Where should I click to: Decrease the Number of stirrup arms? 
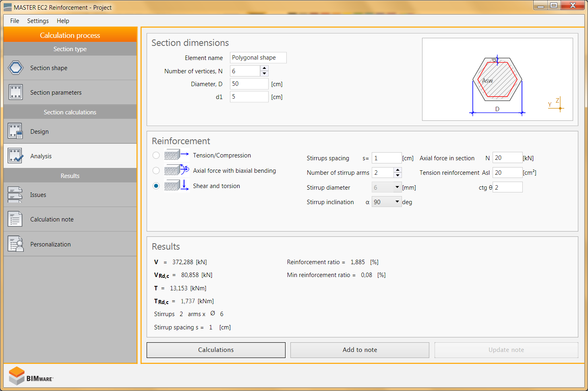[398, 175]
